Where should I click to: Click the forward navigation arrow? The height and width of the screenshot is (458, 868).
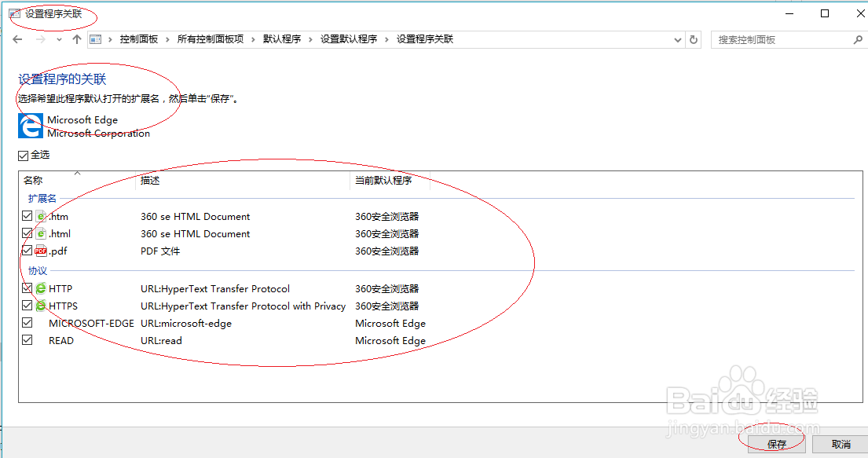40,39
